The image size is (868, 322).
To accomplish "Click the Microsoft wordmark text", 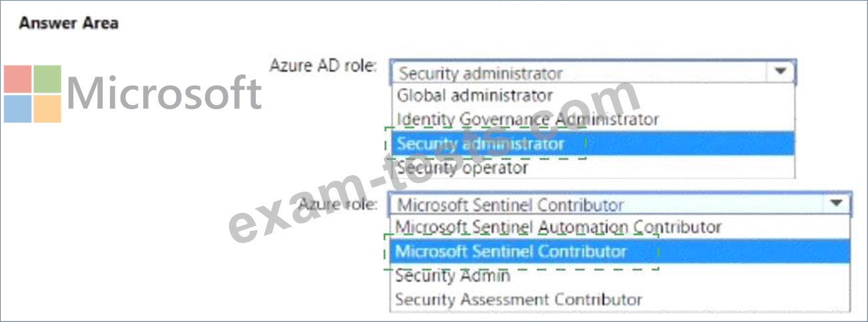I will pyautogui.click(x=164, y=93).
